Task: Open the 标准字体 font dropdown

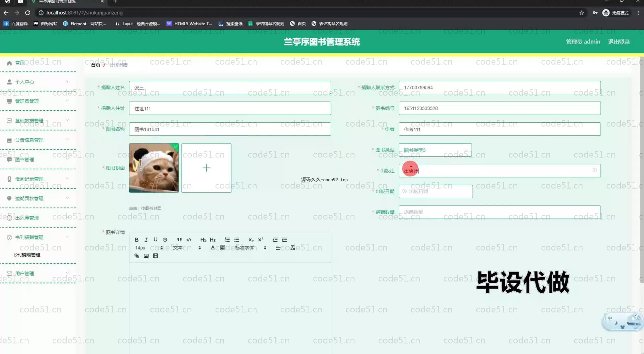Action: [x=250, y=248]
